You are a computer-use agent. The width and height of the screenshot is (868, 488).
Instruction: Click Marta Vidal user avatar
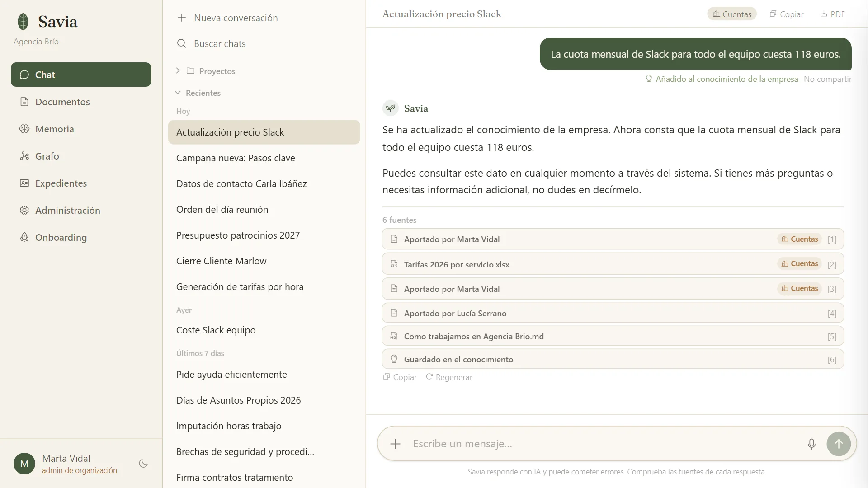24,464
